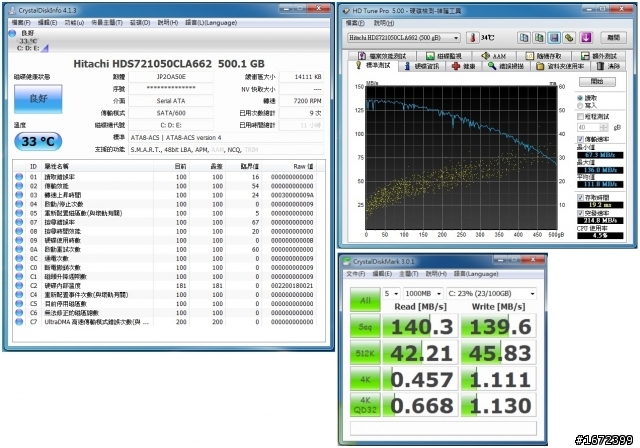The width and height of the screenshot is (640, 448).
Task: Click the blue status circle for attribute C5
Action: point(19,304)
